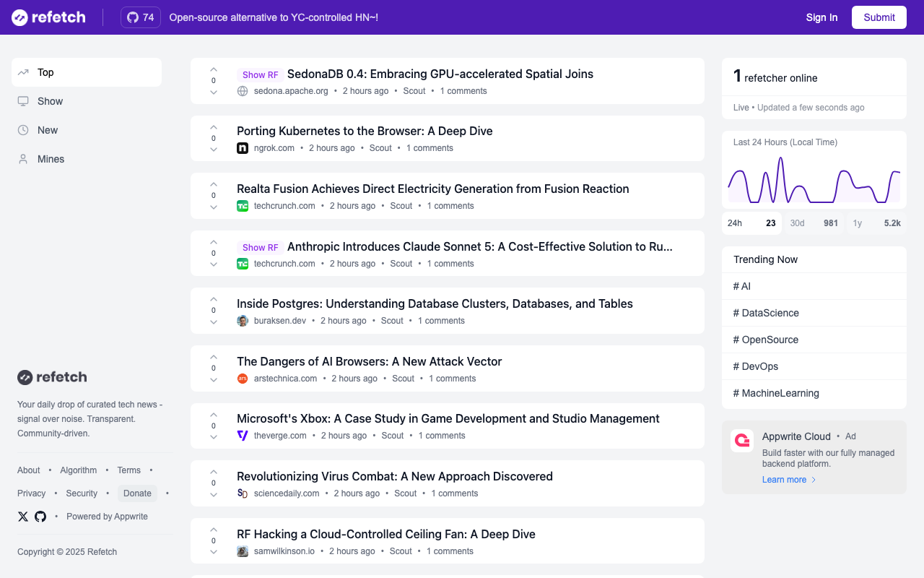This screenshot has height=578, width=924.
Task: Upvote Anthropic Claude Sonnet 5 post
Action: click(214, 242)
